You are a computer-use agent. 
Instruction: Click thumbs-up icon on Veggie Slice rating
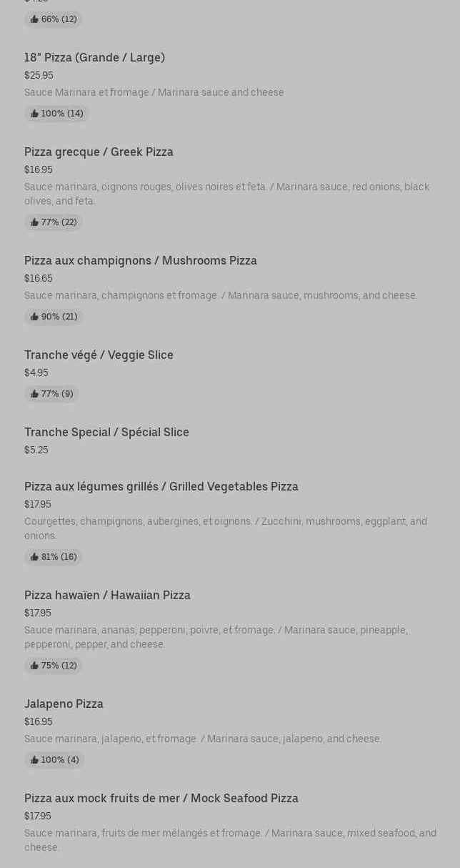(x=34, y=394)
